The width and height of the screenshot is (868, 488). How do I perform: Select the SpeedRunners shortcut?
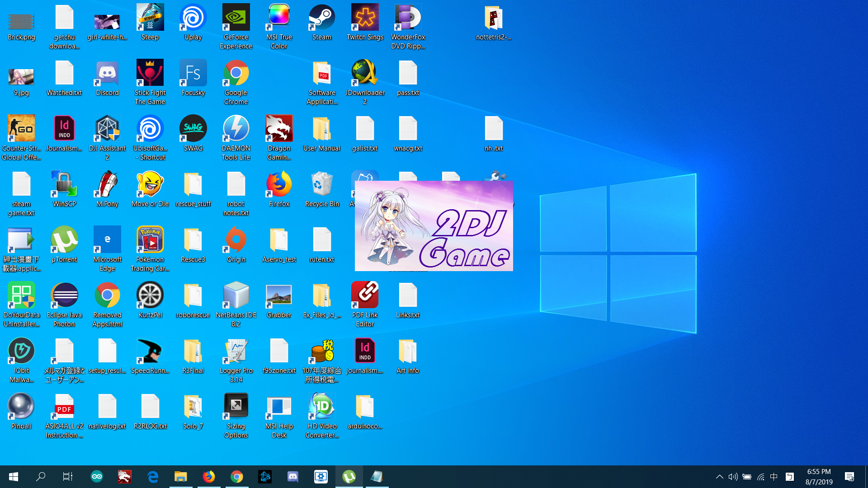click(150, 356)
